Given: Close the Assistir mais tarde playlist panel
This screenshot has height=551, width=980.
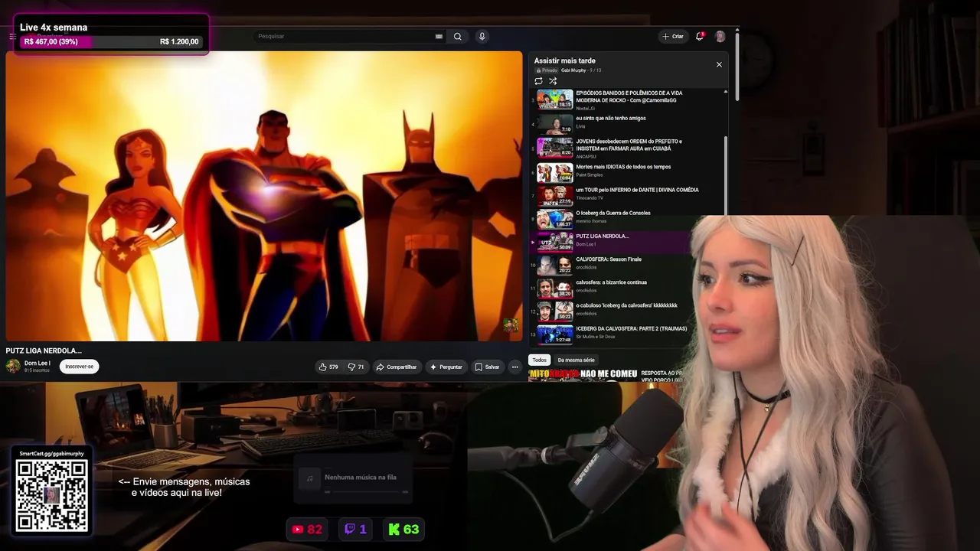Looking at the screenshot, I should coord(719,64).
